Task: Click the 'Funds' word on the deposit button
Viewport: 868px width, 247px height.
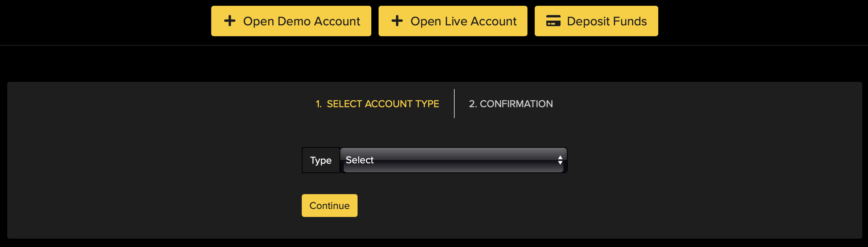Action: [629, 21]
